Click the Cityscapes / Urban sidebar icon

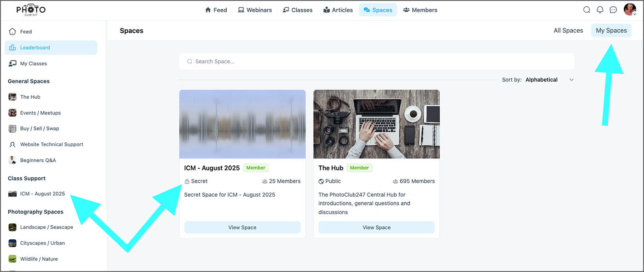tap(12, 243)
